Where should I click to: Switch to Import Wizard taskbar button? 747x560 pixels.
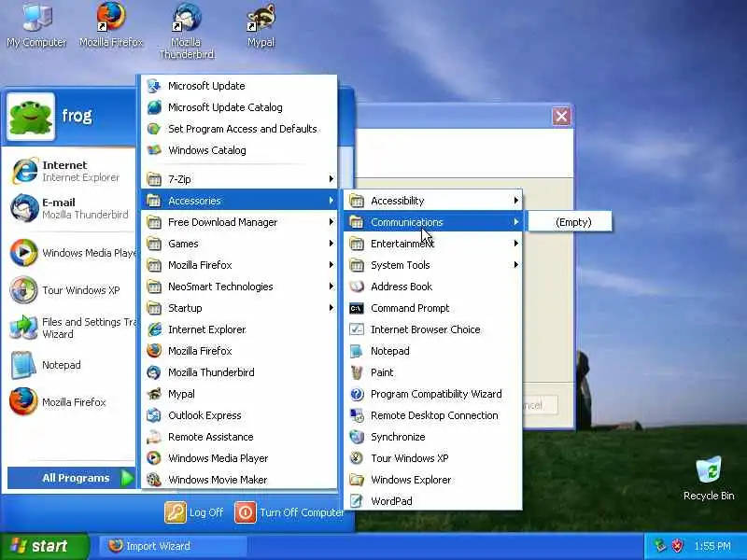coord(174,546)
